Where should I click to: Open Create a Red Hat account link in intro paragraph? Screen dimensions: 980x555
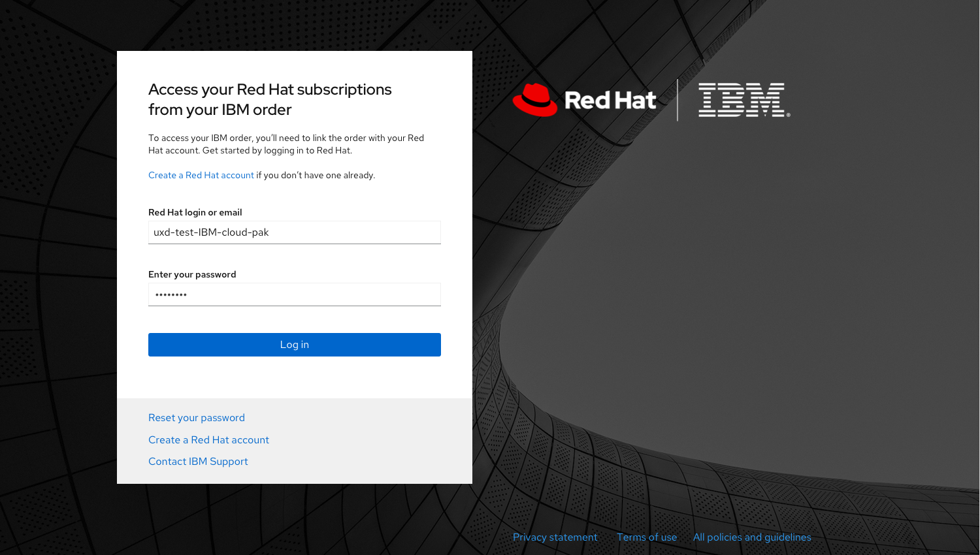[x=201, y=175]
